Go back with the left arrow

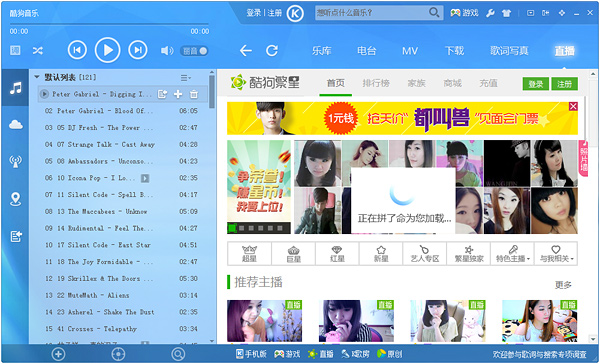(246, 51)
